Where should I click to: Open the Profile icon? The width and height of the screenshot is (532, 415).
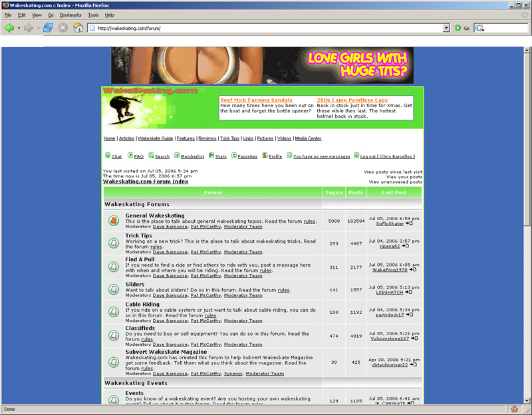coord(265,156)
